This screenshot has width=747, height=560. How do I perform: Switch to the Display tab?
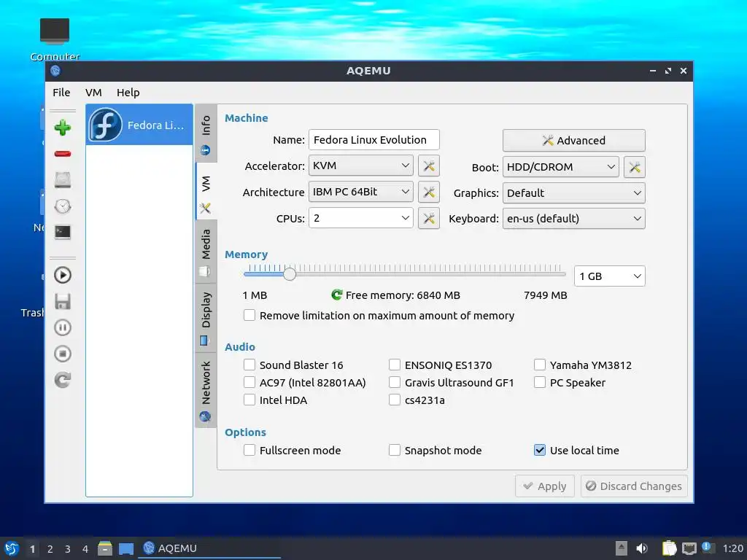coord(206,318)
